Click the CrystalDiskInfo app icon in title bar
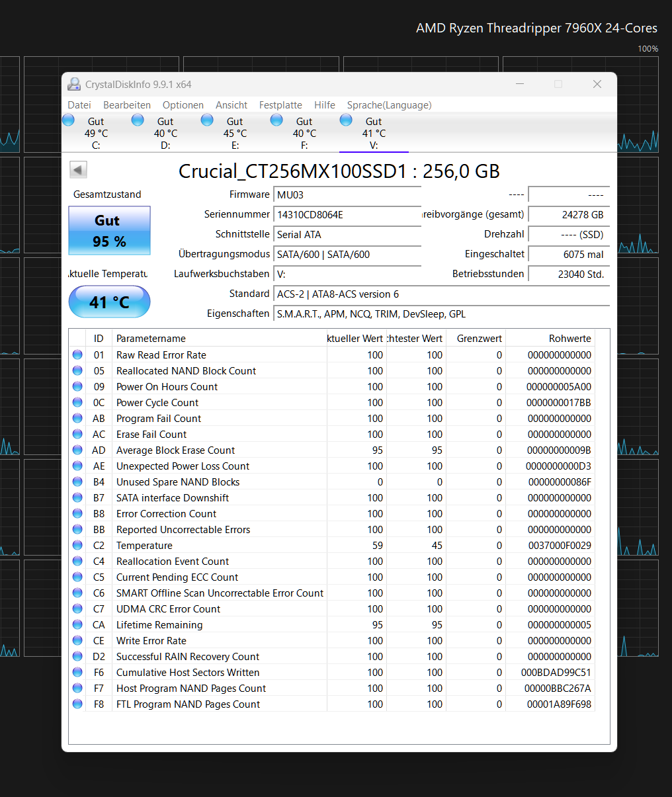The height and width of the screenshot is (797, 672). (74, 84)
